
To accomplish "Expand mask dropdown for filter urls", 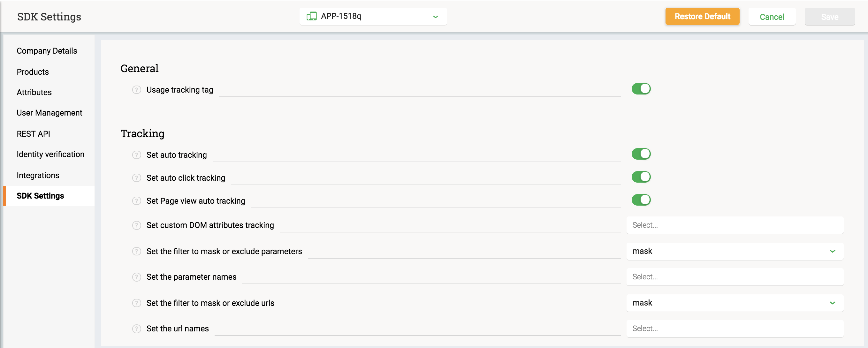I will pyautogui.click(x=735, y=303).
